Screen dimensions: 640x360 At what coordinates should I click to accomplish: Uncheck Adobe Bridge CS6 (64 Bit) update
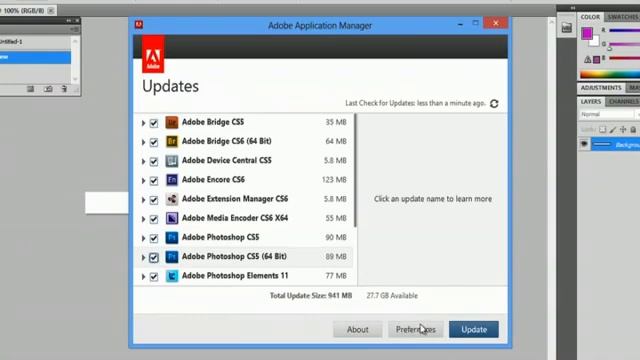[x=153, y=142]
